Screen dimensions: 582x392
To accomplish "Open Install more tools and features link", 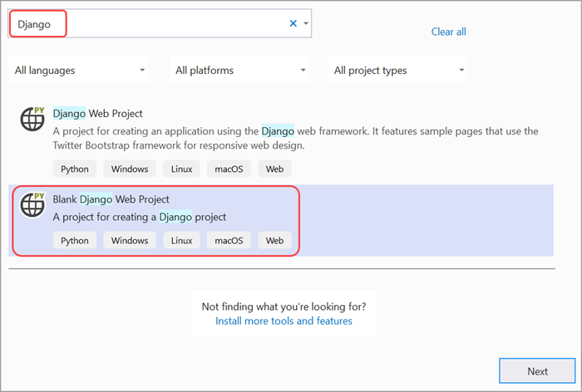I will [x=284, y=321].
